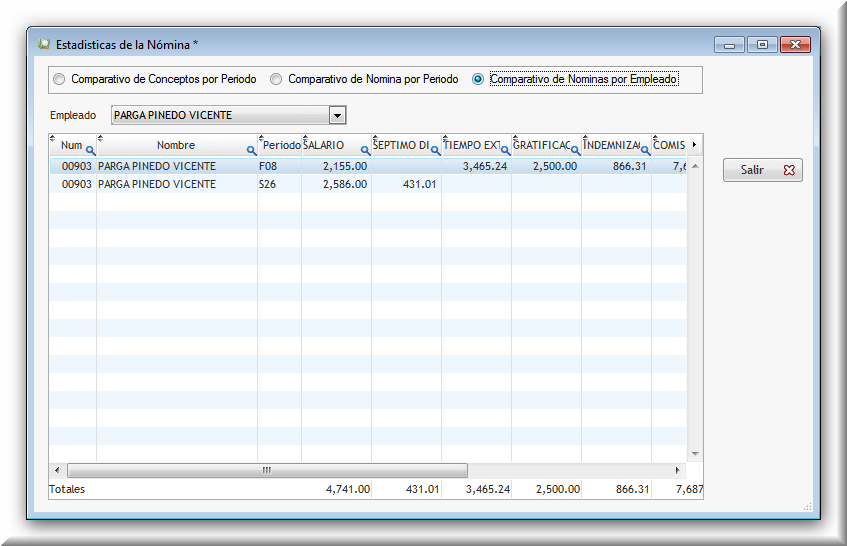
Task: Click the Empleado combo box showing PARGA PINEDO VICENTE
Action: (228, 115)
